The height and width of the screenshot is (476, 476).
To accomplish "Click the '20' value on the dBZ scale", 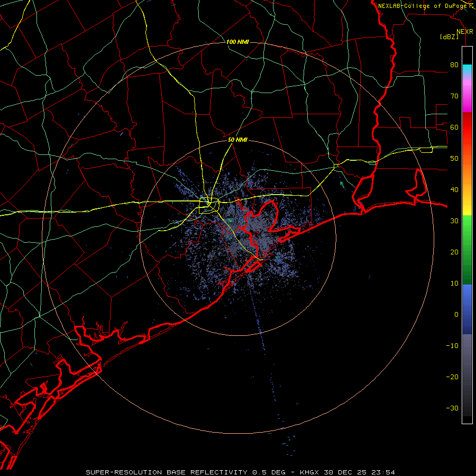I will 454,252.
